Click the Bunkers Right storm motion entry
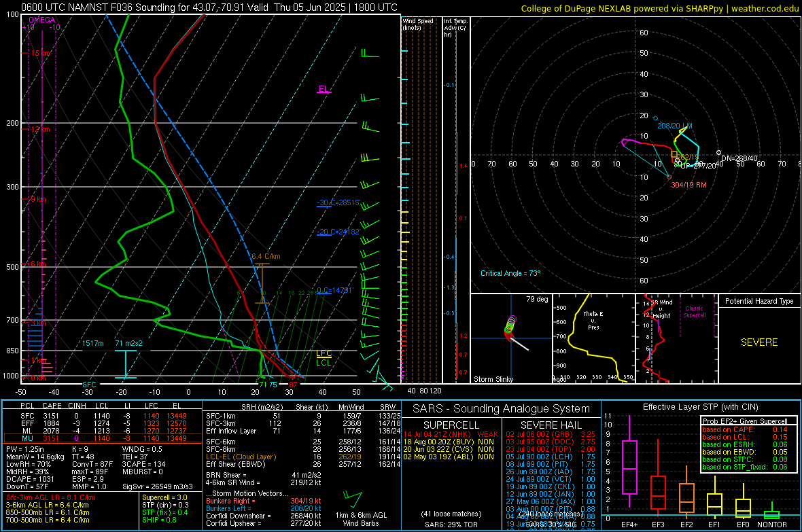 tap(264, 501)
